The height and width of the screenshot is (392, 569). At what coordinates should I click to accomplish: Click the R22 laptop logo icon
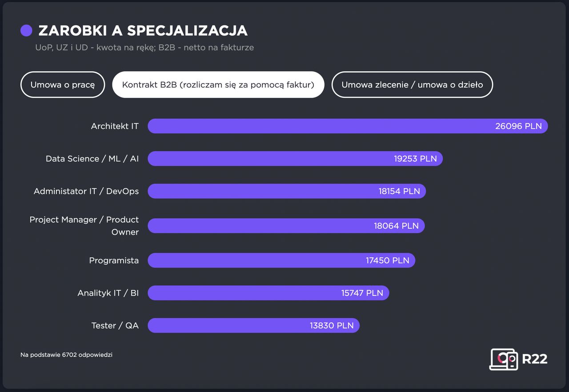coord(504,359)
